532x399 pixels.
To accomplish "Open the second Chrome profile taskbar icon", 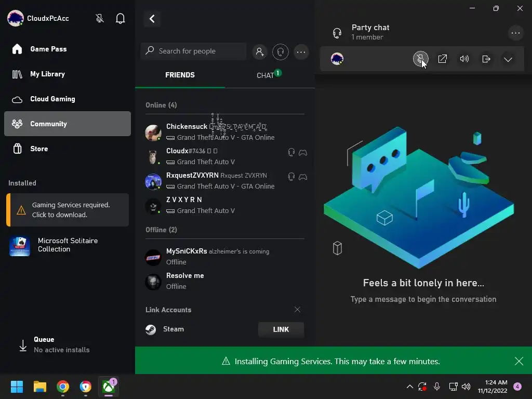I will pos(86,387).
